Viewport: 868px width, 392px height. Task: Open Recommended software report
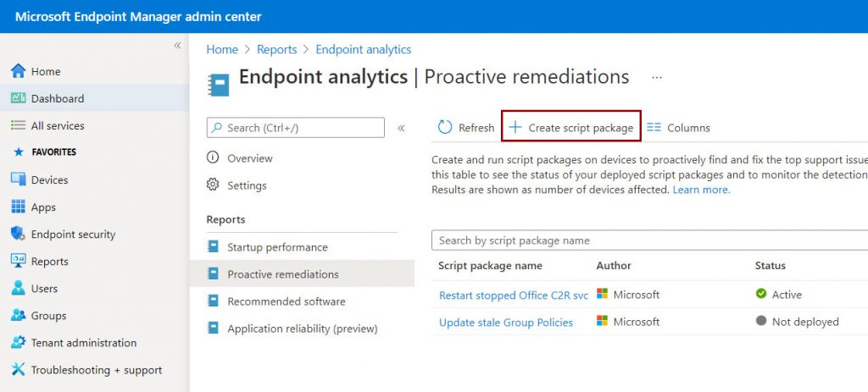coord(287,301)
